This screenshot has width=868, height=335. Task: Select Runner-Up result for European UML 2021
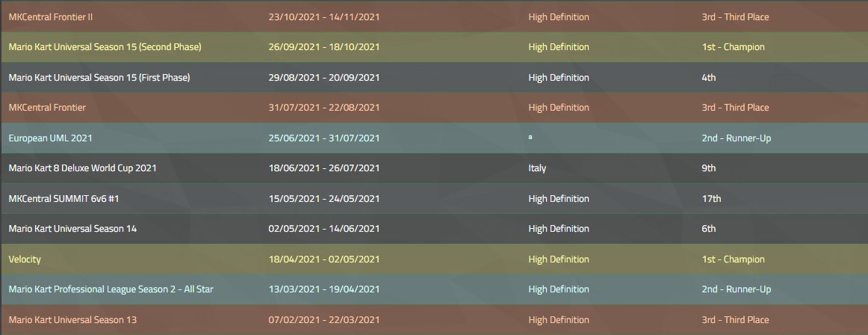[737, 138]
